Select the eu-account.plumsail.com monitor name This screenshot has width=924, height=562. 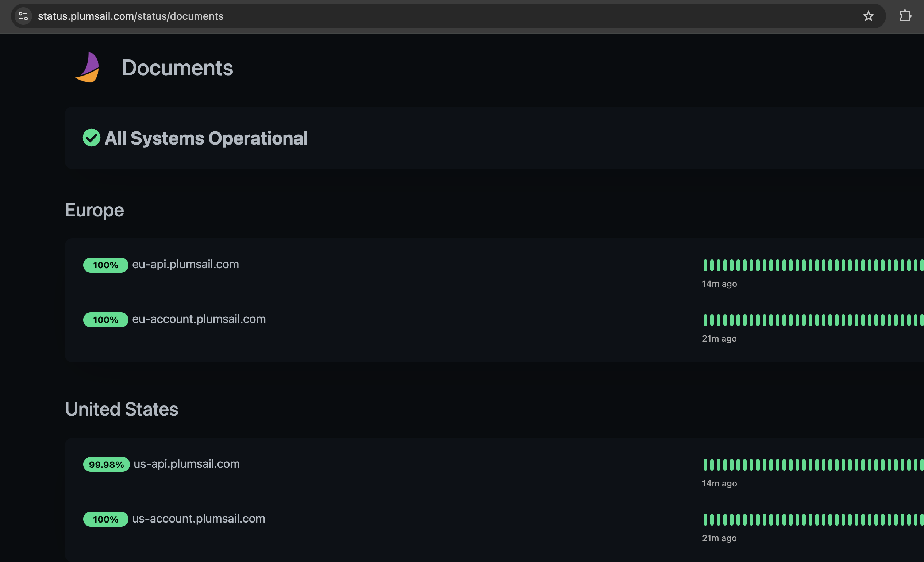click(x=199, y=319)
